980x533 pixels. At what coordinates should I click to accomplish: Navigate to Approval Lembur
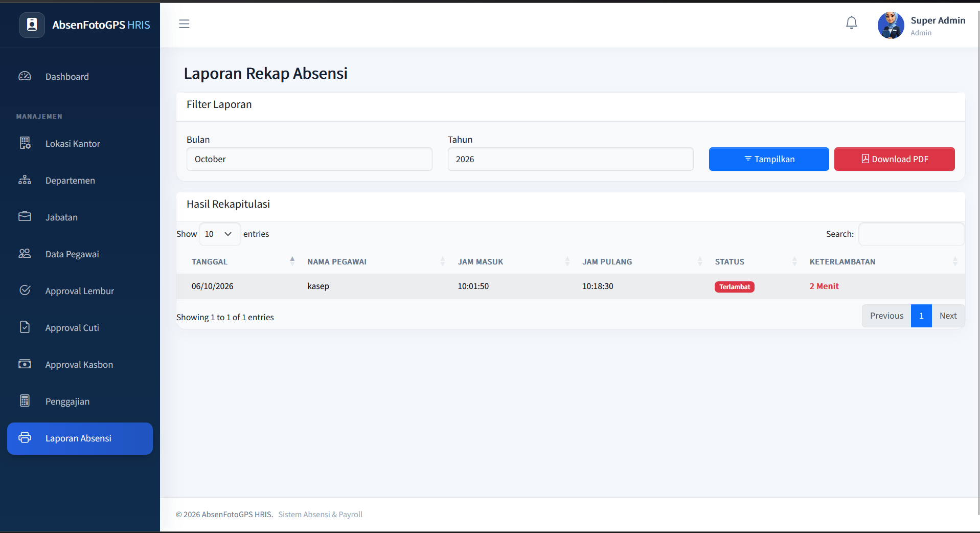(80, 291)
